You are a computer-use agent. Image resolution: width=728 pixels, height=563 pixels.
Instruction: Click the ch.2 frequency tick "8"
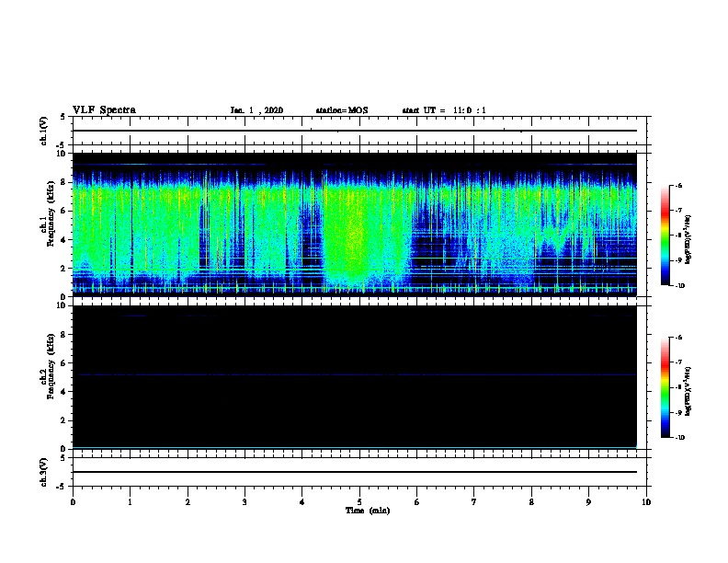click(x=63, y=335)
